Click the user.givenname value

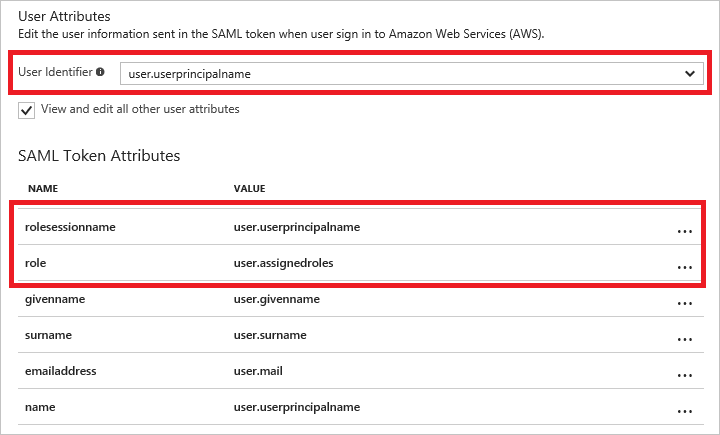277,299
